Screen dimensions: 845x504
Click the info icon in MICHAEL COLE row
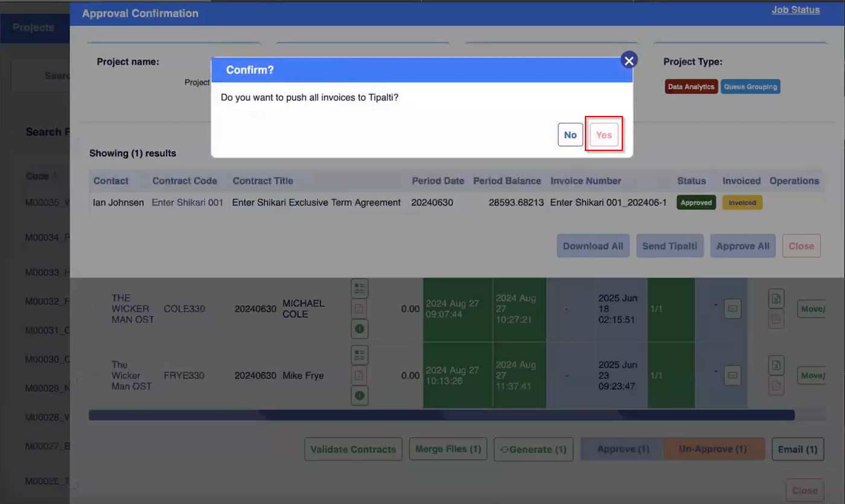point(360,329)
